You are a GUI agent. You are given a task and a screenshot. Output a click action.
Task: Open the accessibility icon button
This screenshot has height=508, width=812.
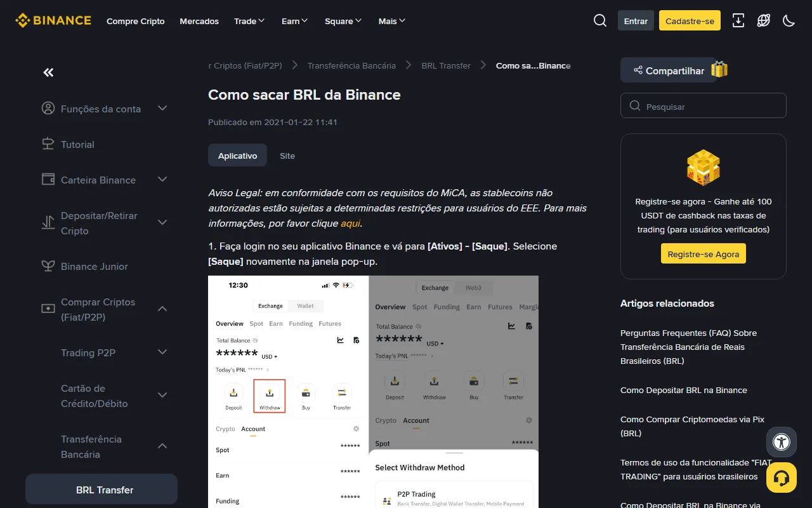(x=782, y=442)
